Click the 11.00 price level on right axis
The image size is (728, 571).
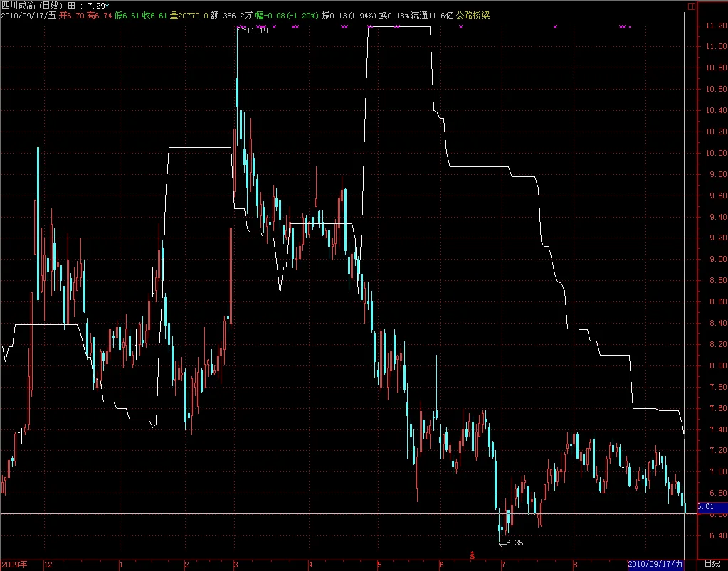[716, 46]
